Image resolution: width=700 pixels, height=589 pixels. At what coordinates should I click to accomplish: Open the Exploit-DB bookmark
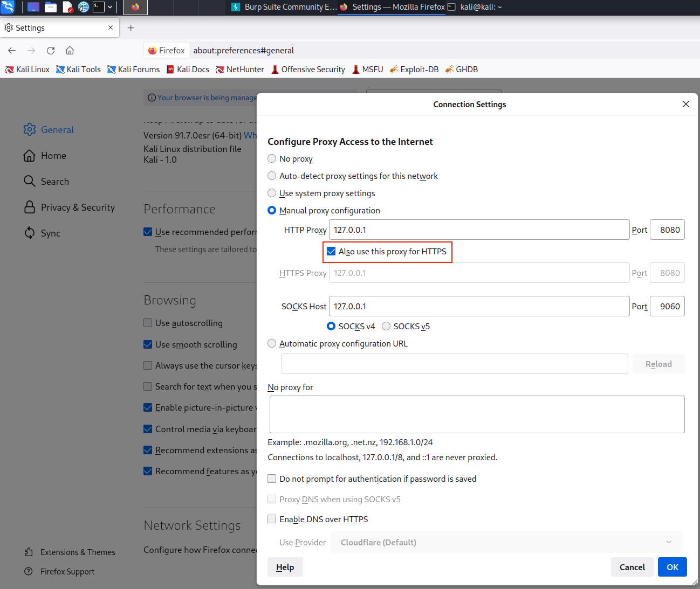click(x=414, y=70)
